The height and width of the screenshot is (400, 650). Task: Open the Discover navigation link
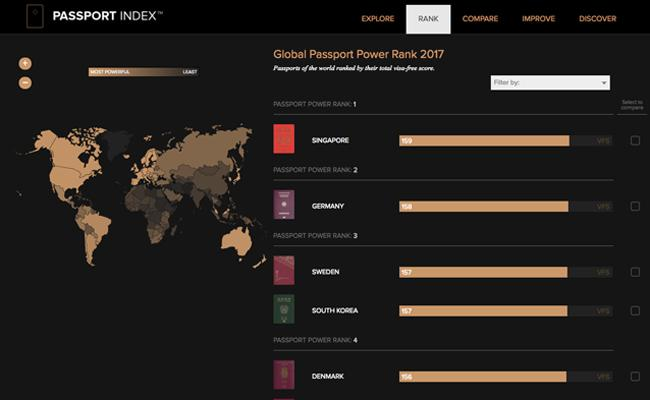point(597,18)
